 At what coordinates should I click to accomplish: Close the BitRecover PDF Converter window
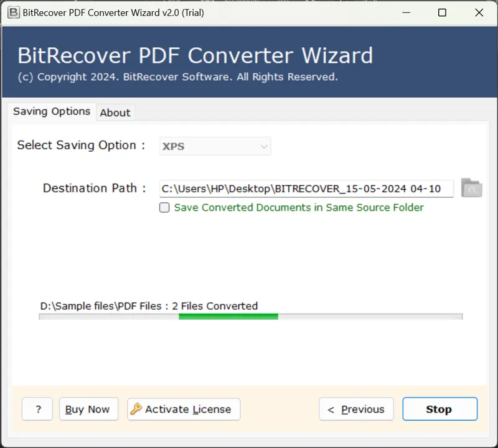coord(479,12)
